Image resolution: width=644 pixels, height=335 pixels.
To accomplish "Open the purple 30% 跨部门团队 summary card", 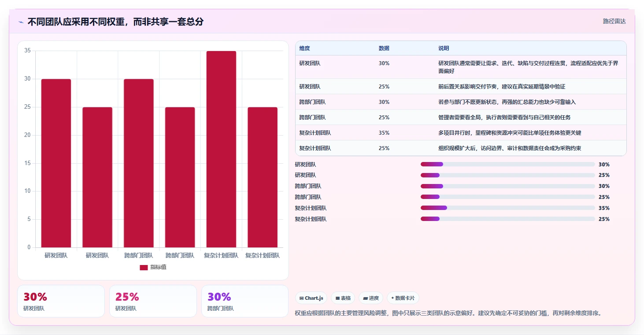I will click(x=245, y=301).
